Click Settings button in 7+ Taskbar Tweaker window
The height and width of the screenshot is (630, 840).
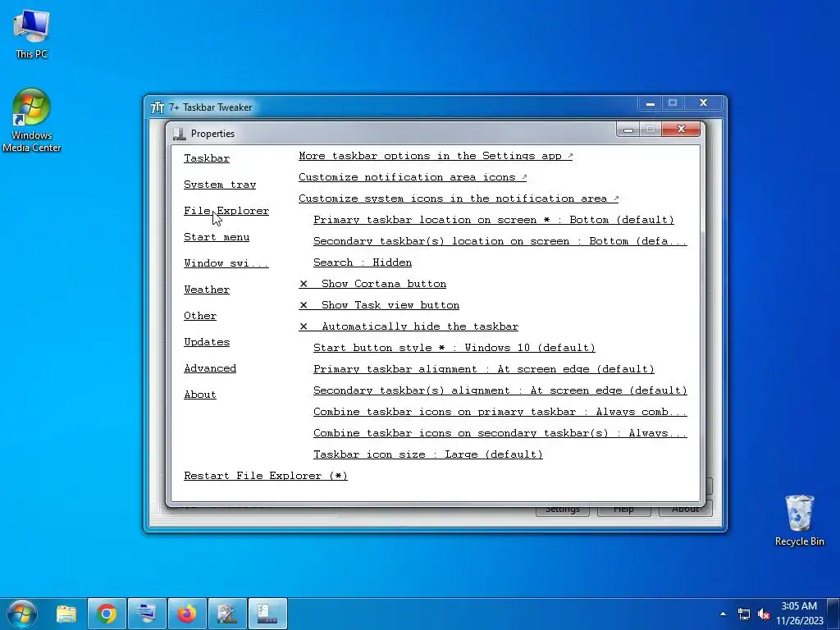[x=563, y=510]
